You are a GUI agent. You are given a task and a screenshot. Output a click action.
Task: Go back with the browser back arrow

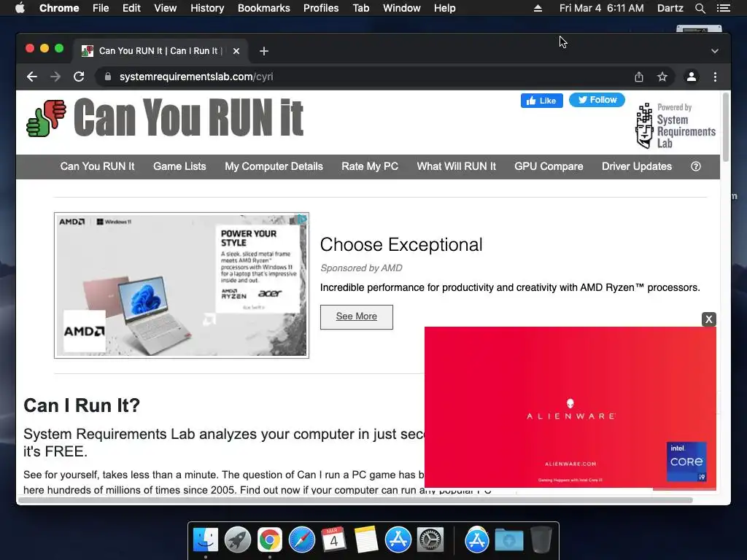point(32,77)
